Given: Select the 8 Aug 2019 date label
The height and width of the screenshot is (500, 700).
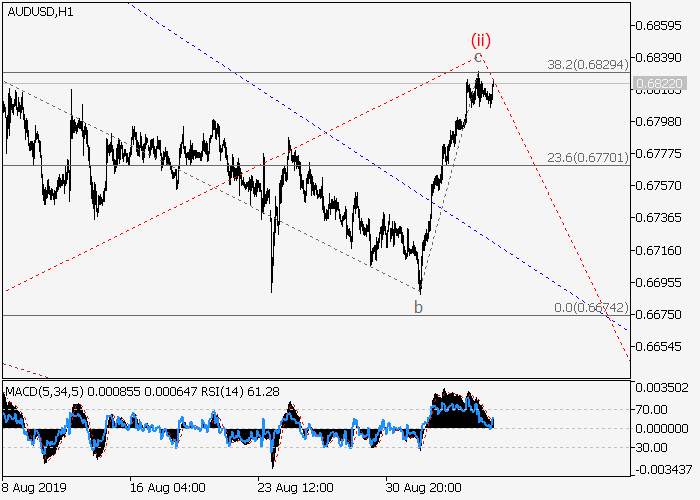Looking at the screenshot, I should pyautogui.click(x=34, y=488).
